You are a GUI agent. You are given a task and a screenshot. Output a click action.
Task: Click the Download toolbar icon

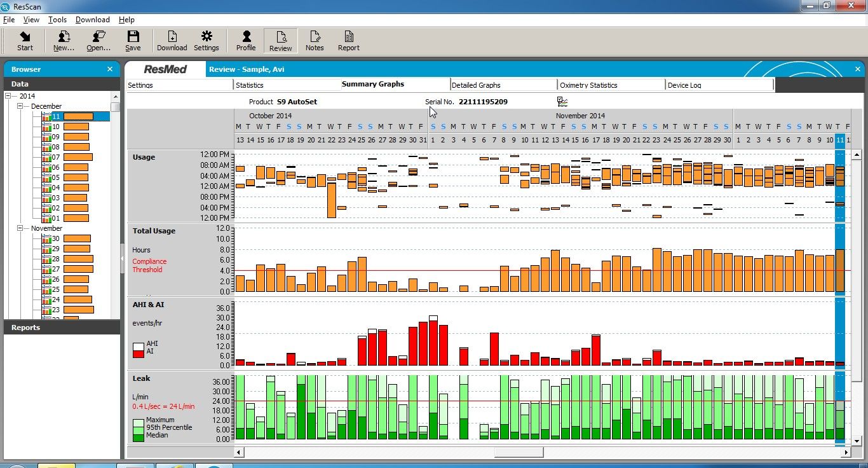pyautogui.click(x=172, y=41)
